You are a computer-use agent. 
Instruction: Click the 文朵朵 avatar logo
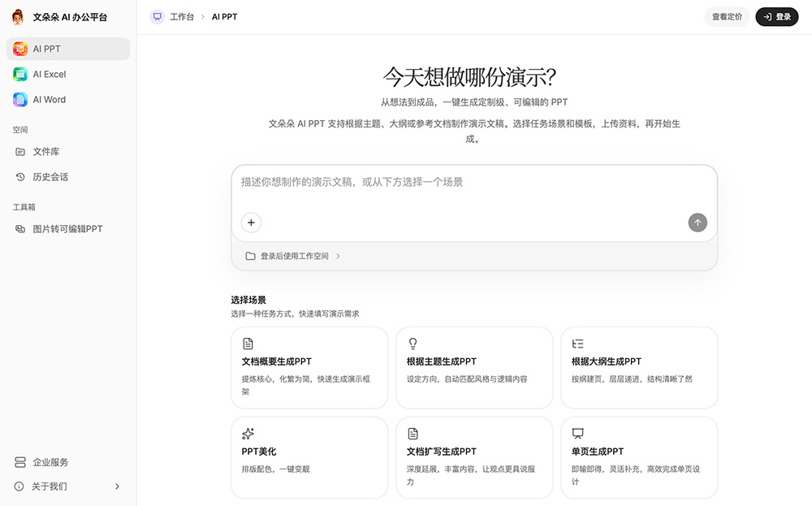(x=18, y=17)
